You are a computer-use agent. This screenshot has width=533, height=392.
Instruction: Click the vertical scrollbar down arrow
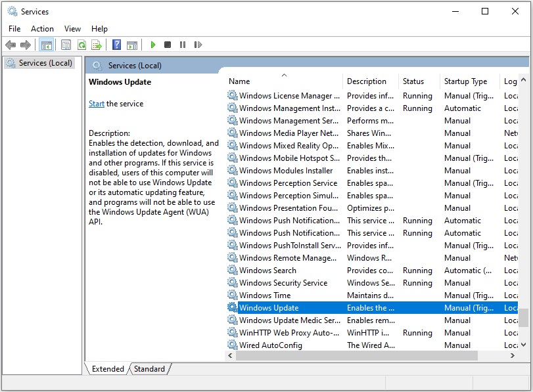pyautogui.click(x=524, y=345)
